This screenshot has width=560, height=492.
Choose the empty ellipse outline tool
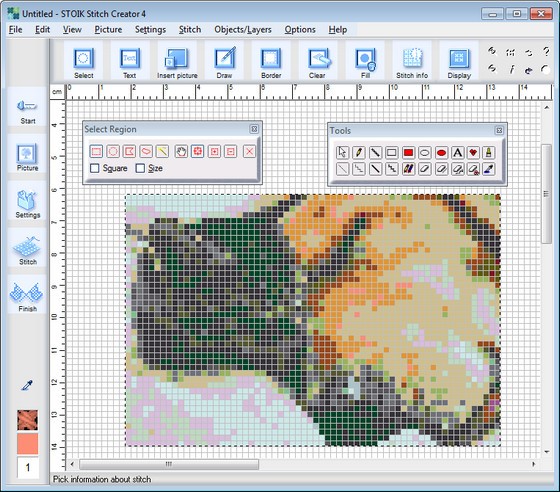425,152
